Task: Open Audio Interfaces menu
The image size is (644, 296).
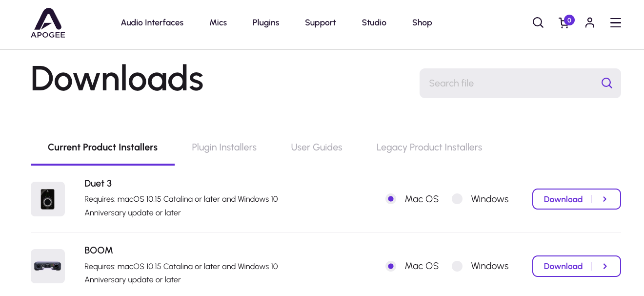Action: click(x=152, y=22)
